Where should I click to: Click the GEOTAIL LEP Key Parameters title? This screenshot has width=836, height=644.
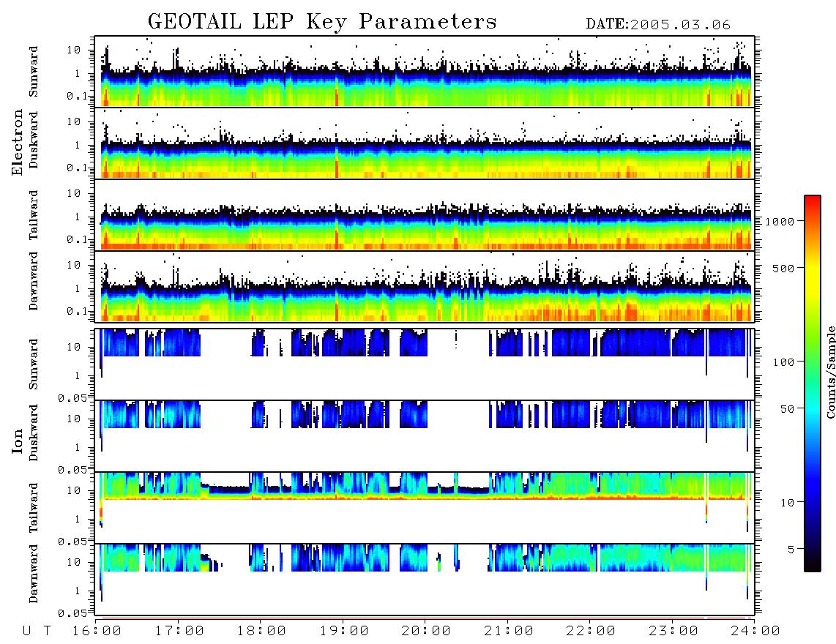(322, 22)
